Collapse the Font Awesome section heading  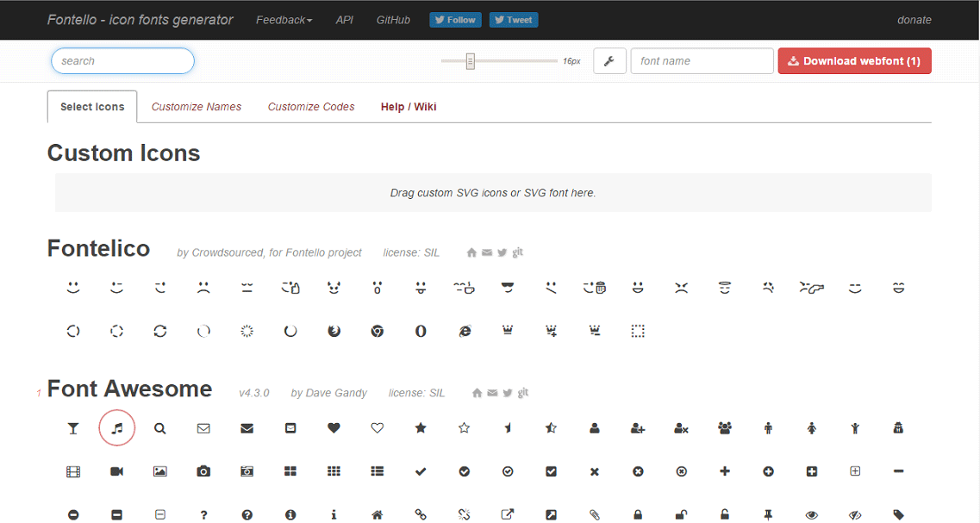click(x=129, y=389)
